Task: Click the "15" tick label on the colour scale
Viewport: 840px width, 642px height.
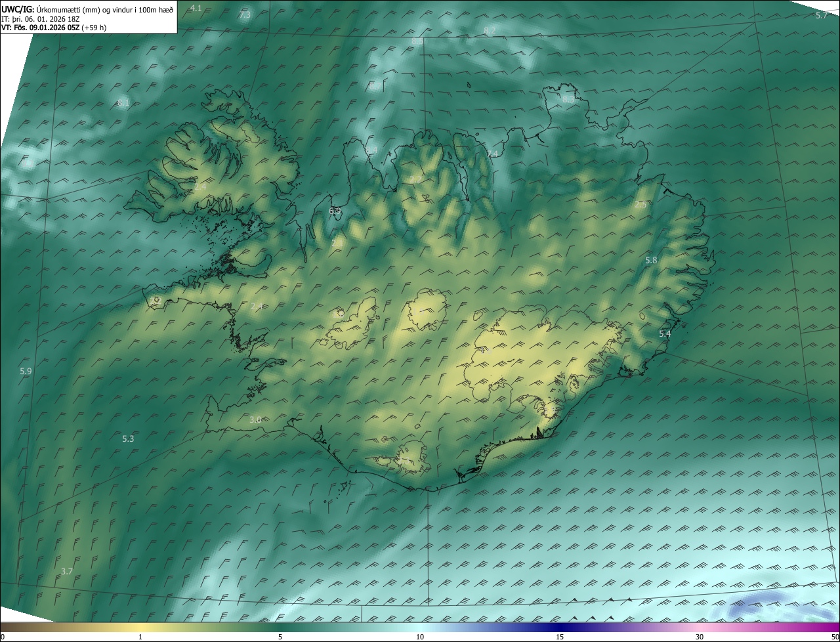Action: click(x=560, y=637)
